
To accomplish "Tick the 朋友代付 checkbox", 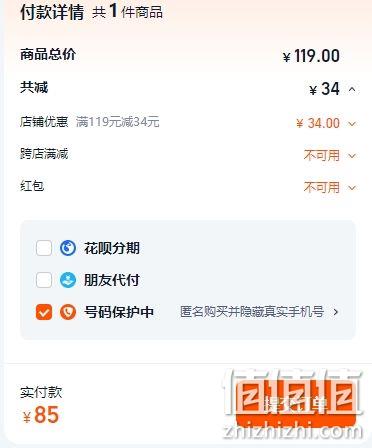I will (44, 280).
